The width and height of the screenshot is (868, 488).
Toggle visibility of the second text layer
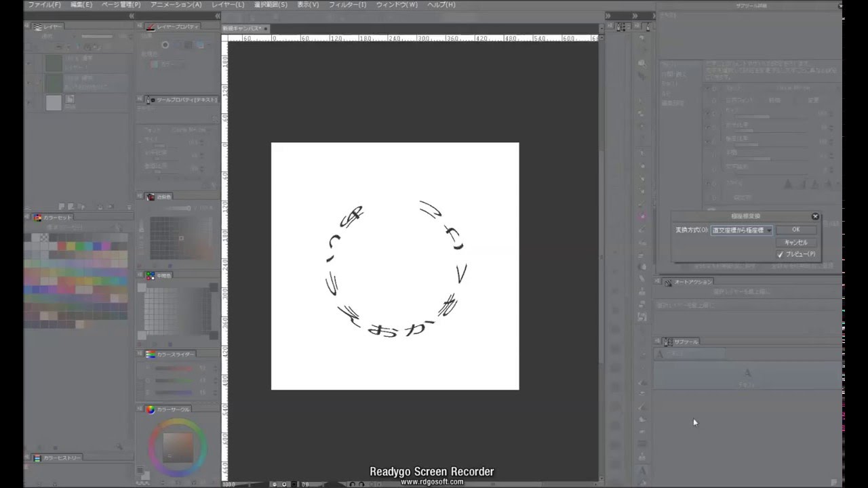[x=28, y=83]
